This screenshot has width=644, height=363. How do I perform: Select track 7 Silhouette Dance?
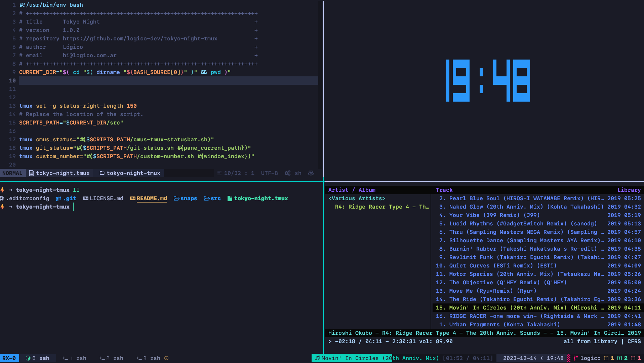point(537,241)
